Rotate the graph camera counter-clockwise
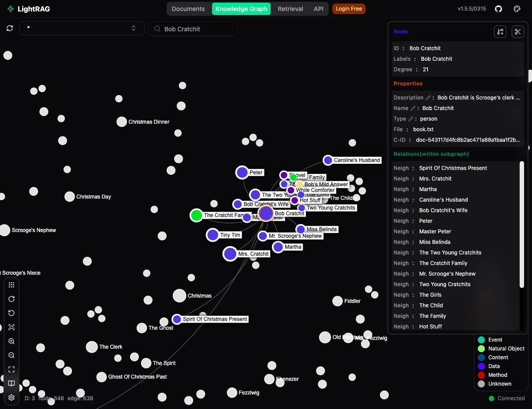Viewport: 532px width, 409px height. pos(11,313)
